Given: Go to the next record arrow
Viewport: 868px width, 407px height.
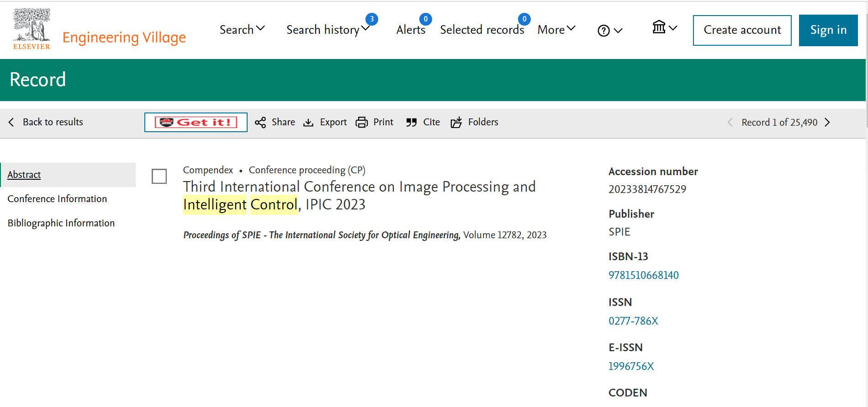Looking at the screenshot, I should [827, 123].
